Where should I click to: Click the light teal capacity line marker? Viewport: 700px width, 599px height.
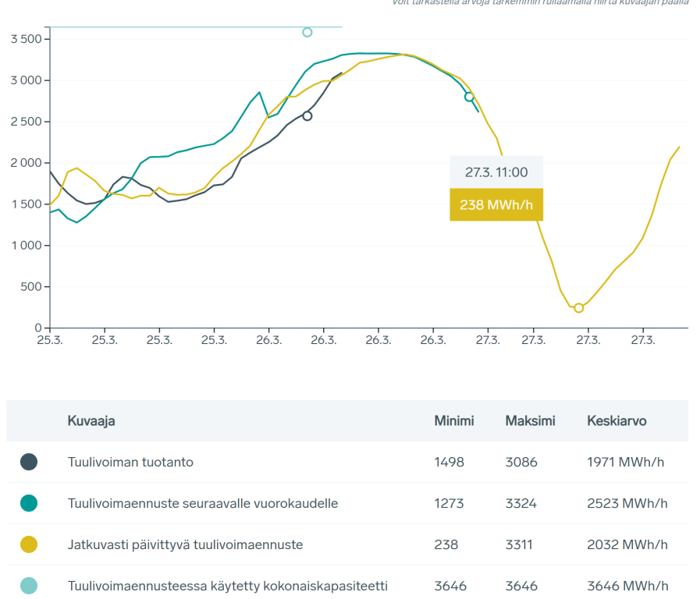click(x=307, y=32)
